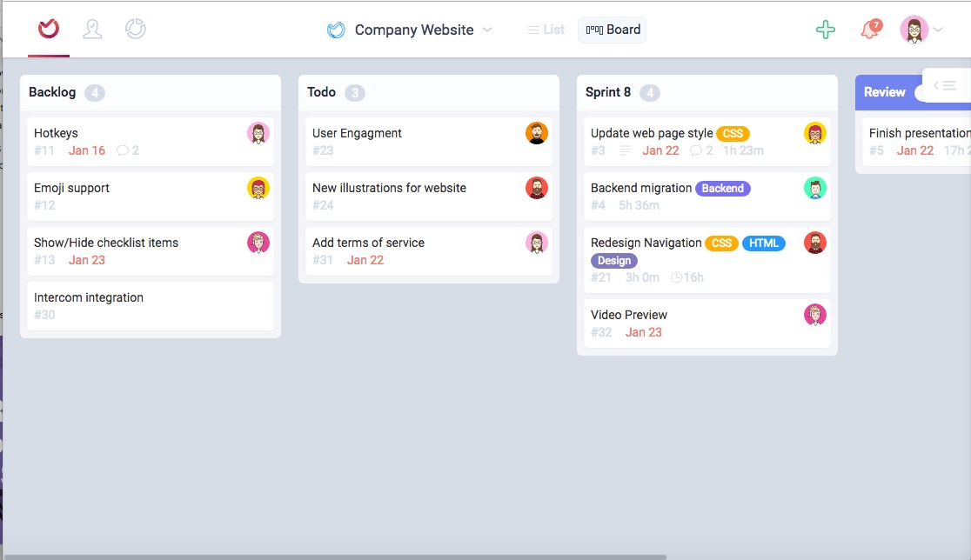This screenshot has height=560, width=971.
Task: Open the red checkmark tasks home icon
Action: click(x=49, y=29)
